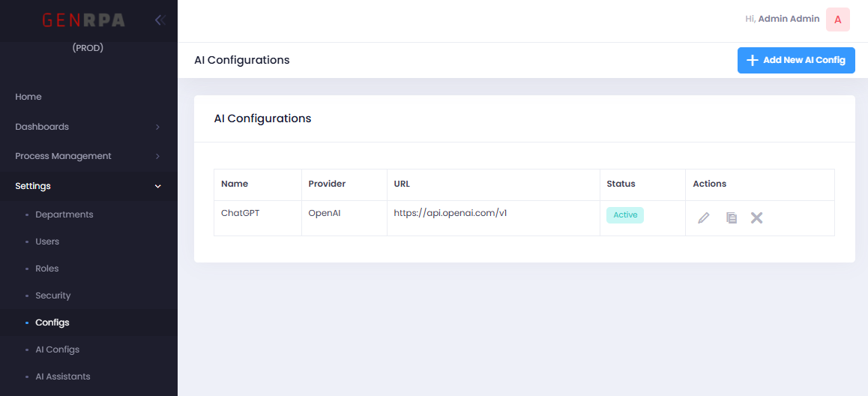Click the Admin user avatar icon
Viewport: 868px width, 396px height.
pyautogui.click(x=838, y=19)
